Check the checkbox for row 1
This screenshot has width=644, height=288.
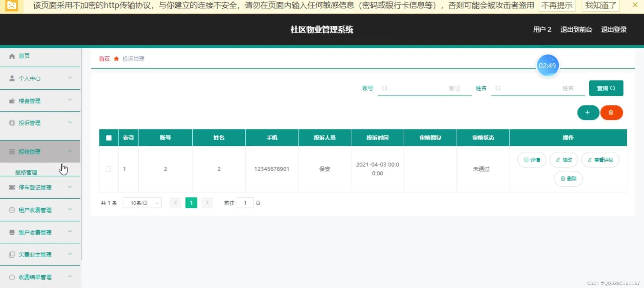click(x=108, y=169)
